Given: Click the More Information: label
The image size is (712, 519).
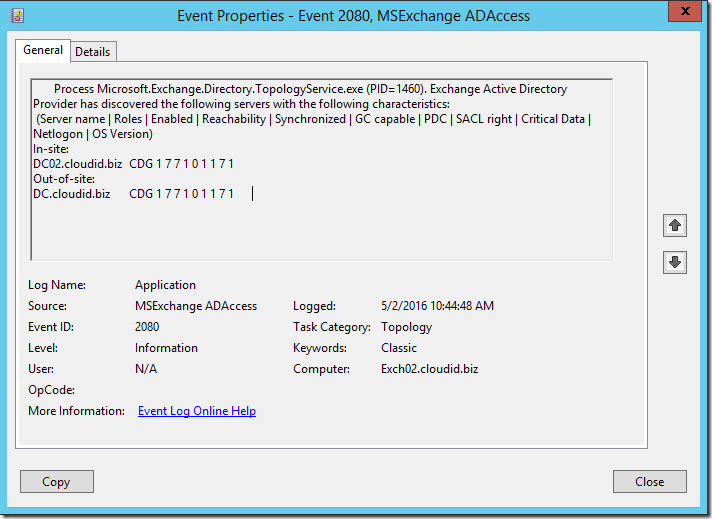Looking at the screenshot, I should [76, 411].
